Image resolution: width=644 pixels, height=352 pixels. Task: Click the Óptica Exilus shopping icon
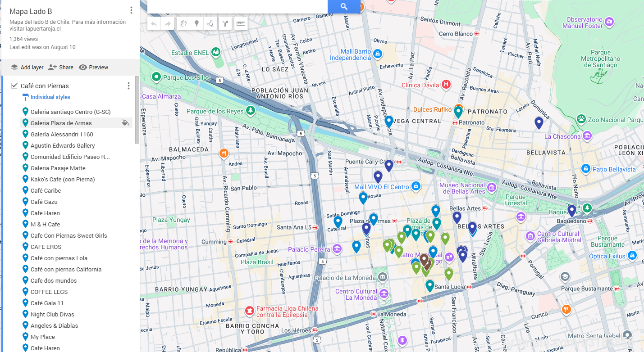click(632, 255)
